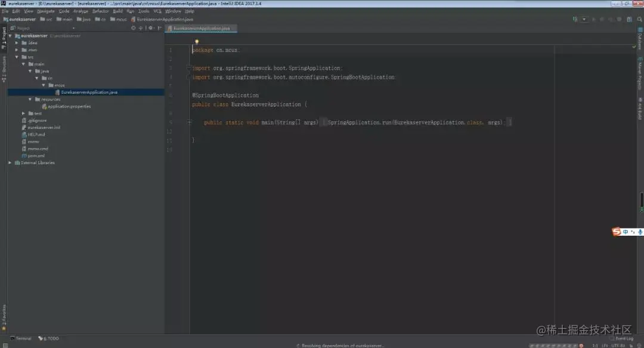The height and width of the screenshot is (348, 644).
Task: Select the EurekaserverApplication.java editor tab
Action: 202,29
